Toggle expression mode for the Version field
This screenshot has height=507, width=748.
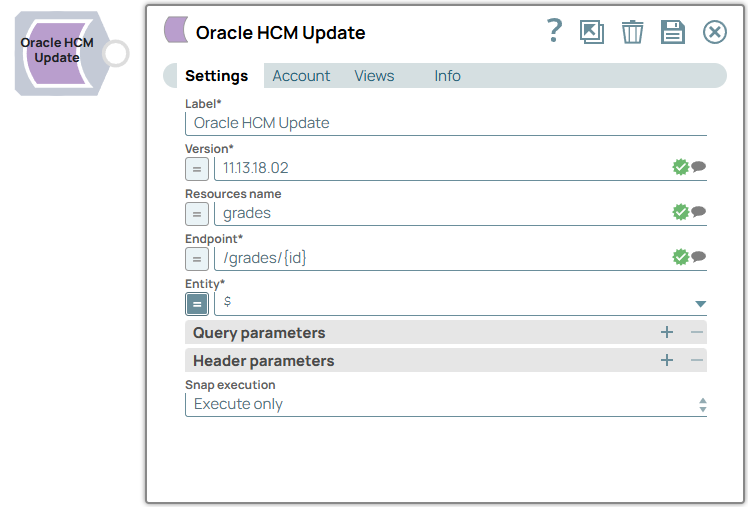[x=197, y=169]
